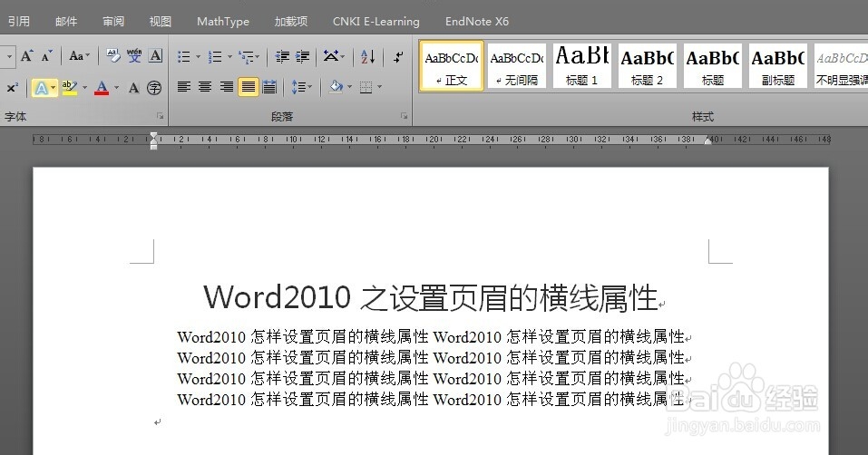The width and height of the screenshot is (868, 455).
Task: Open the 引用 ribbon tab
Action: point(19,22)
